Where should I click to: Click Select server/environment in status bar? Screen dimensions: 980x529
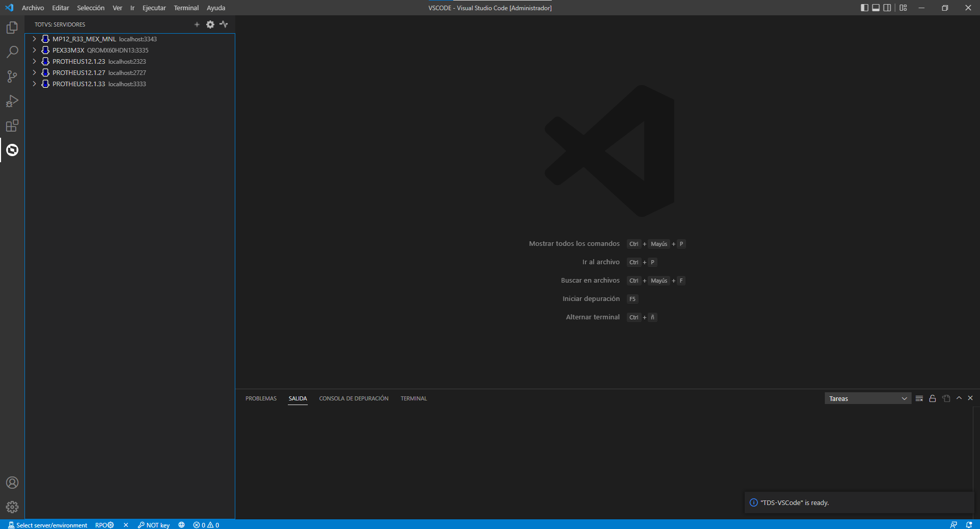(47, 525)
